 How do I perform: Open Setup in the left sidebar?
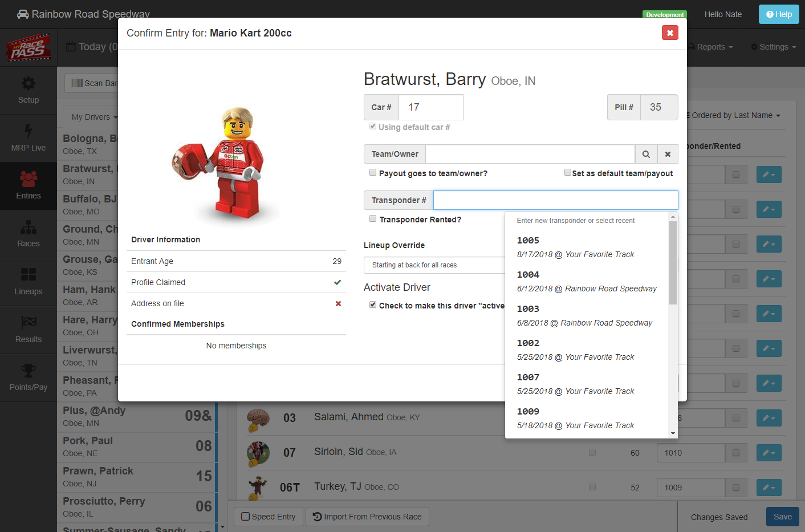[29, 91]
